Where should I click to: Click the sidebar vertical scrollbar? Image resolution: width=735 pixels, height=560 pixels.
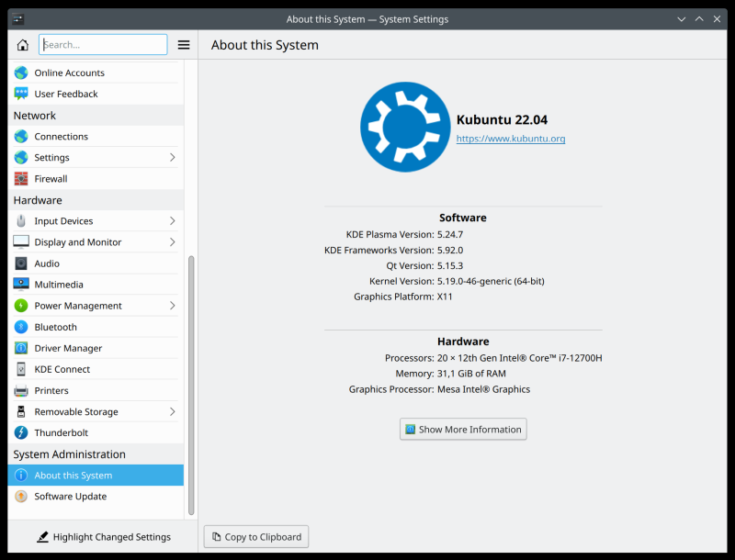(191, 386)
